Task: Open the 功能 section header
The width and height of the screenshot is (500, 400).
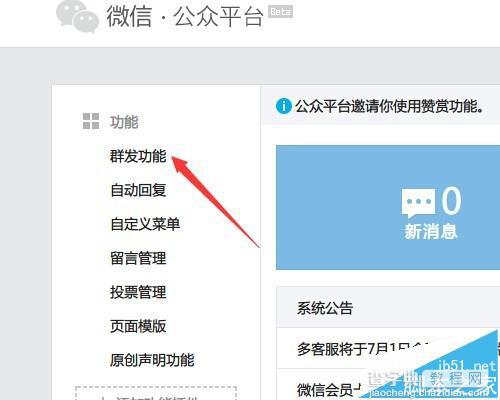Action: click(x=124, y=122)
